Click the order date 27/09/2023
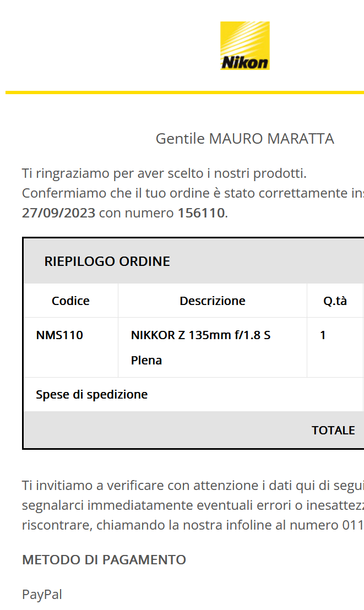This screenshot has width=364, height=610. [58, 213]
